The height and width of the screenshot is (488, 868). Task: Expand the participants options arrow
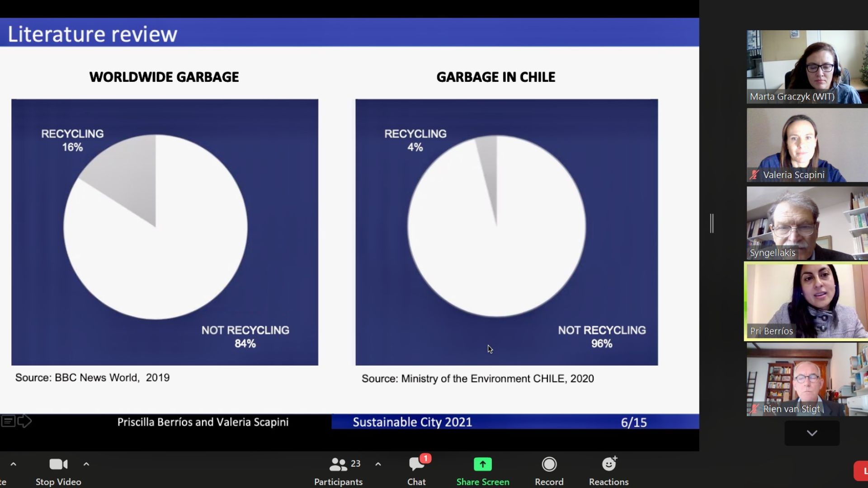378,464
